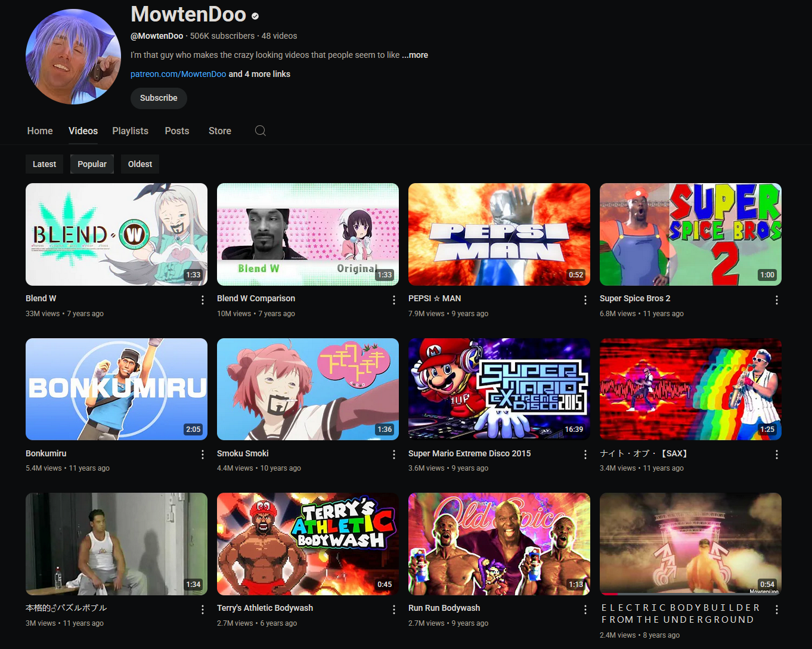Open the Store tab
The height and width of the screenshot is (649, 812).
click(220, 131)
